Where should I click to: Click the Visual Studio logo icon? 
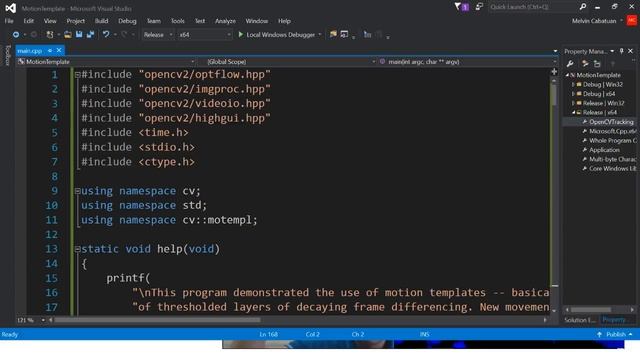click(11, 8)
